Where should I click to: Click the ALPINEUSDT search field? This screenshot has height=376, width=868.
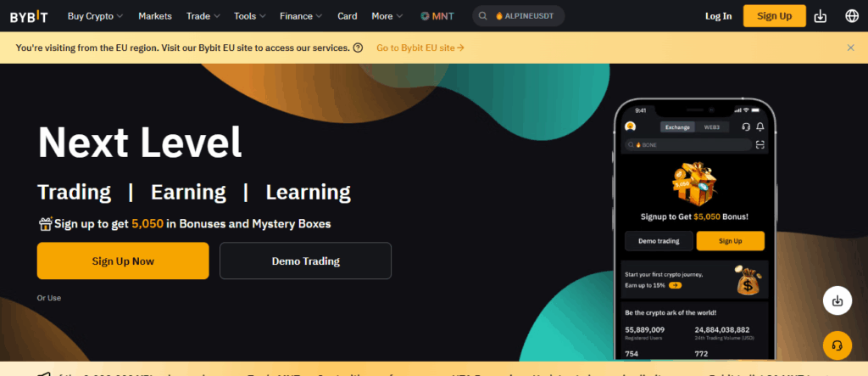coord(529,16)
